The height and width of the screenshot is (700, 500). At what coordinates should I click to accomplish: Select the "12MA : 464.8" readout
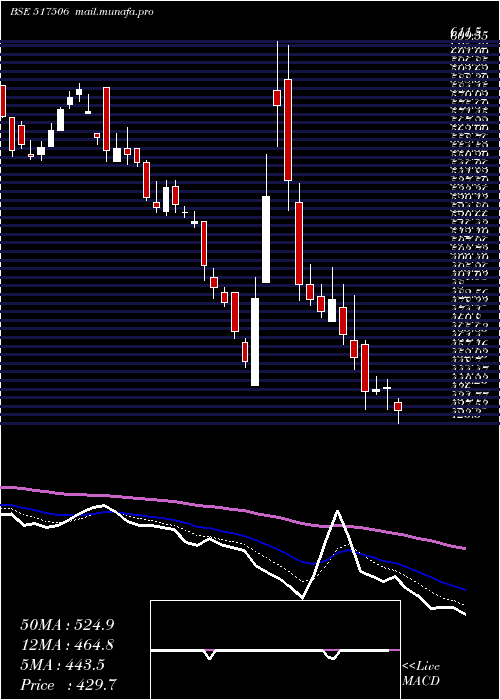[x=67, y=645]
